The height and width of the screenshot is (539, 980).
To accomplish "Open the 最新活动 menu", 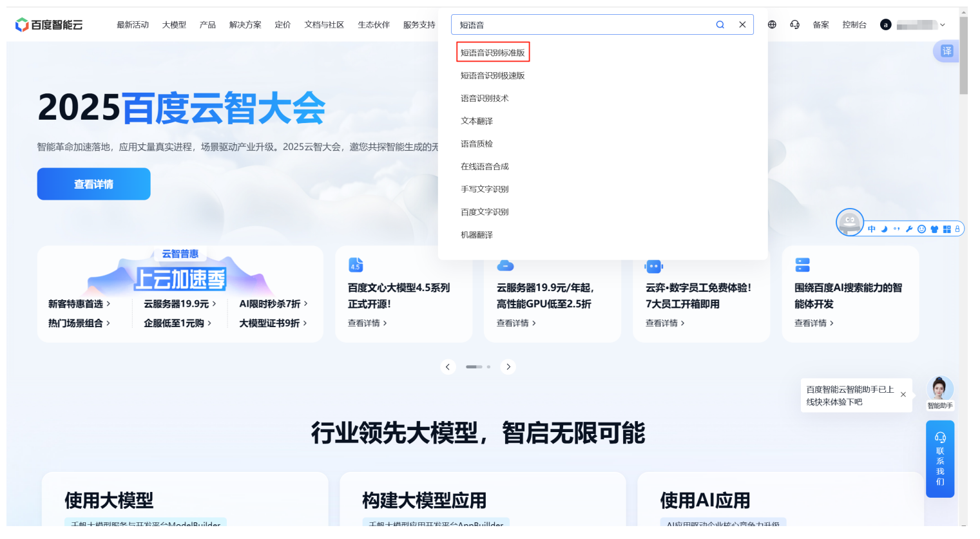I will (133, 24).
